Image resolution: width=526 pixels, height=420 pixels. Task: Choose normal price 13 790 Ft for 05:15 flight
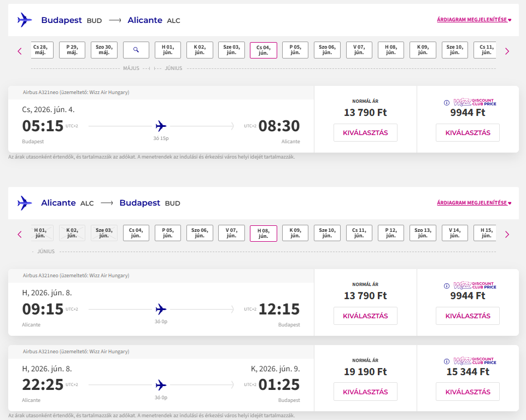365,133
